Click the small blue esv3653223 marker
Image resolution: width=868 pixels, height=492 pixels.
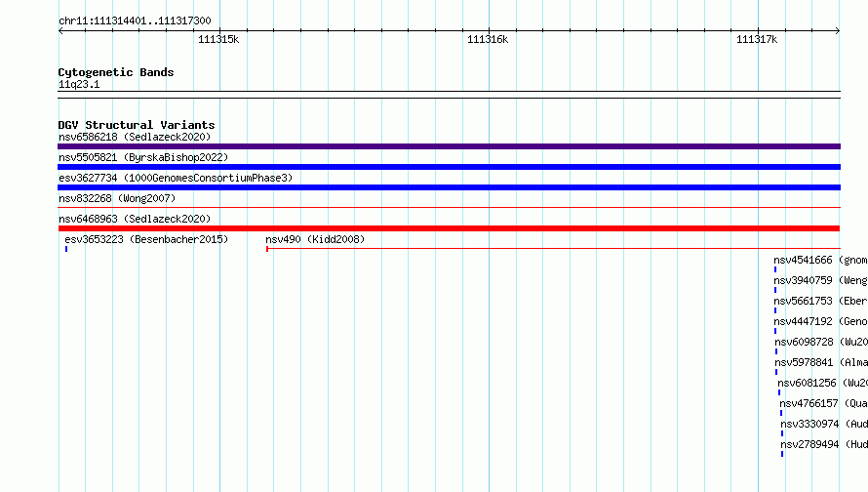[66, 249]
